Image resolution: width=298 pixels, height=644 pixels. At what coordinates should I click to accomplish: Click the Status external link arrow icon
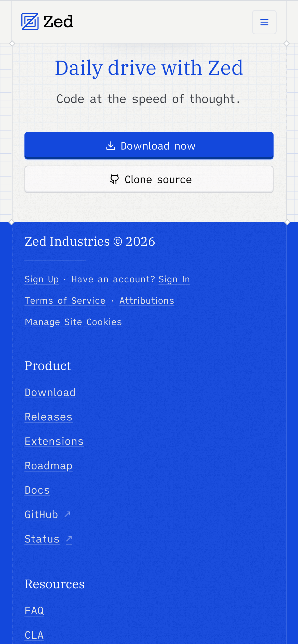click(69, 539)
